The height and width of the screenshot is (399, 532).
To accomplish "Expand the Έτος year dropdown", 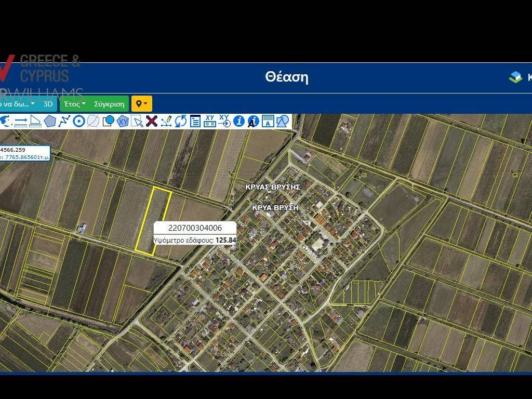I will pos(75,104).
